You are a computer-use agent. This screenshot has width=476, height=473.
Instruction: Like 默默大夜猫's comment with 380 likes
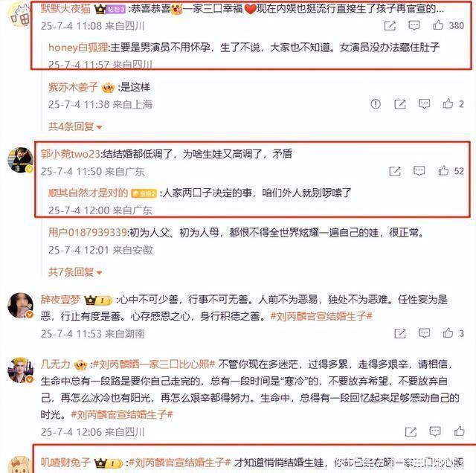[438, 25]
